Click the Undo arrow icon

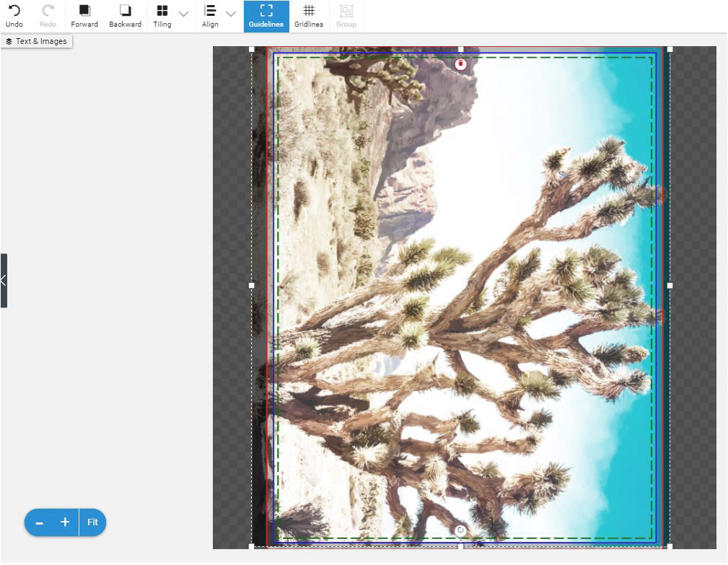[14, 11]
